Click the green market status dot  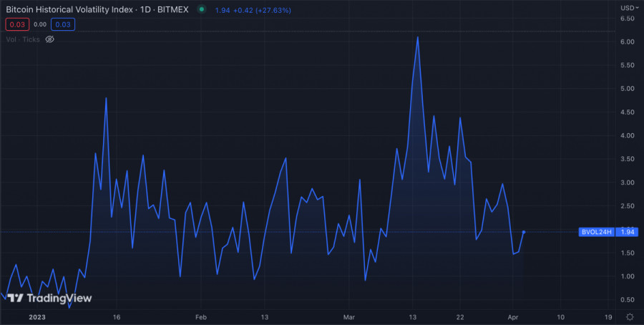click(x=202, y=9)
